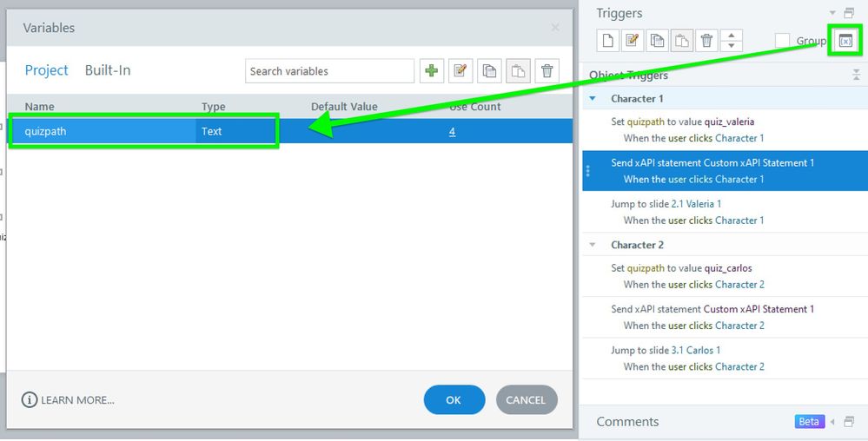Screen dimensions: 868x441
Task: Toggle the Group checkbox in Triggers panel
Action: [x=782, y=41]
